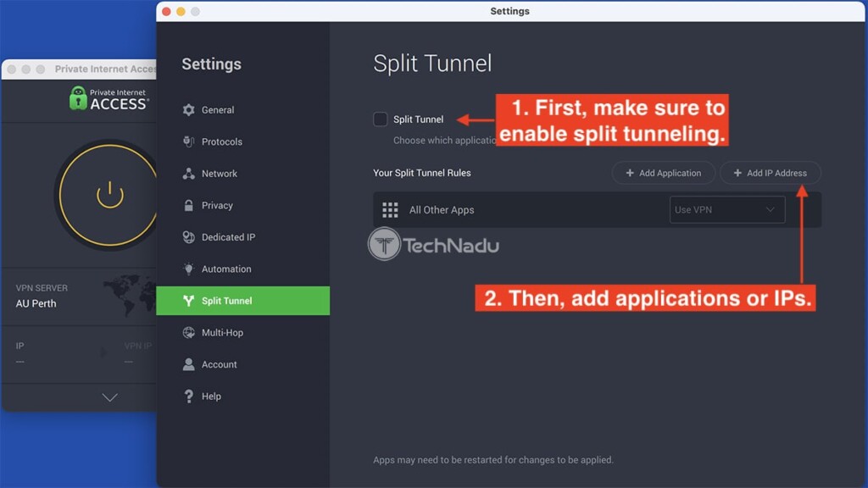
Task: Click world map thumbnail in PIA window
Action: point(129,295)
